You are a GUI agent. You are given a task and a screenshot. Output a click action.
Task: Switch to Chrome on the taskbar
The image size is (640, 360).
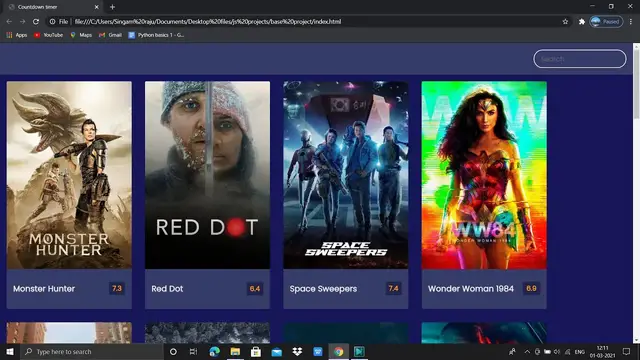(x=338, y=351)
